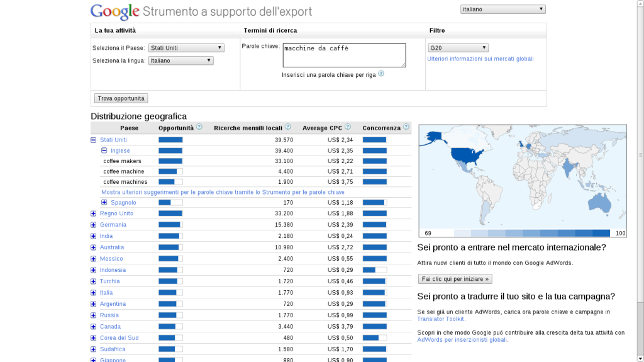Image resolution: width=644 pixels, height=362 pixels.
Task: Click the page vertical scrollbar
Action: click(x=640, y=181)
